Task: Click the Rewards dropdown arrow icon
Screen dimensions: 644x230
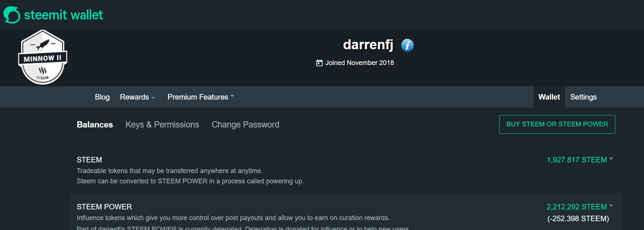Action: point(153,98)
